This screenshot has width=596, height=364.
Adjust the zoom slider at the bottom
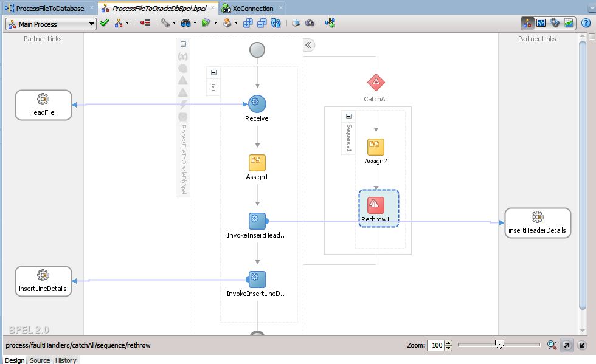point(499,343)
